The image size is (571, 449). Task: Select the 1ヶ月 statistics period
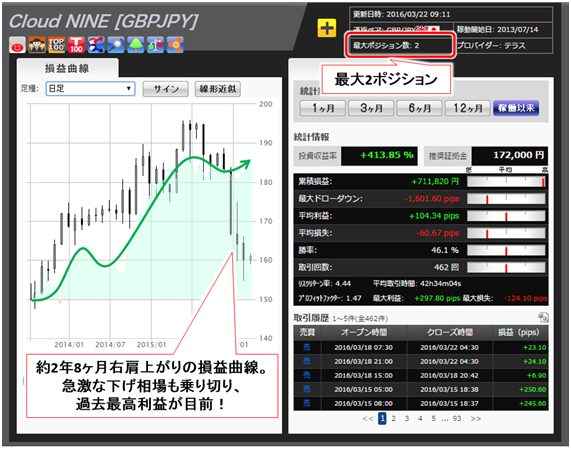point(323,108)
